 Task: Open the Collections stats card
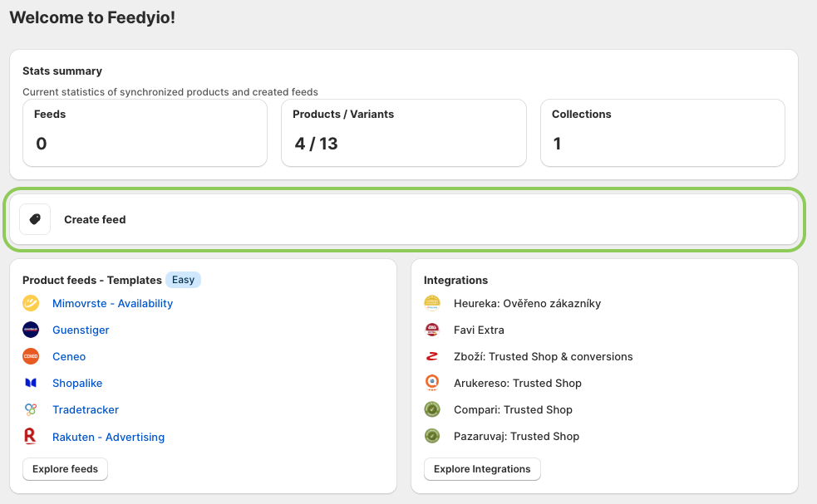coord(662,133)
